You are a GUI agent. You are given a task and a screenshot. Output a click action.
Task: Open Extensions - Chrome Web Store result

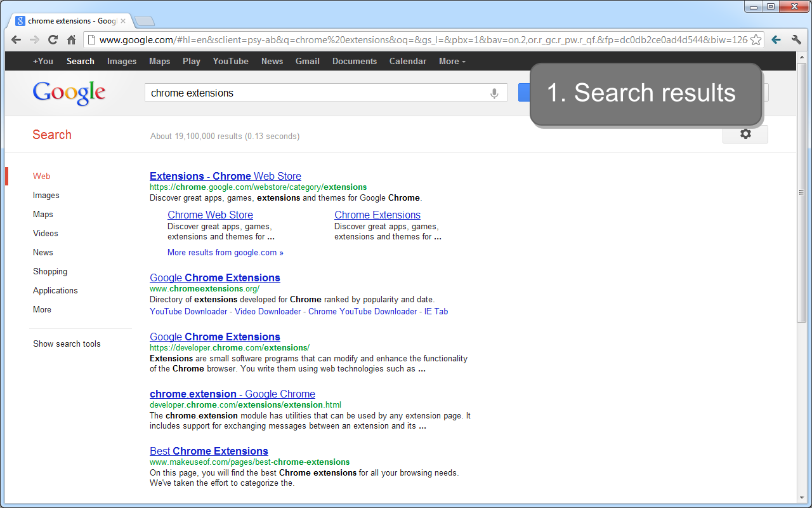(225, 176)
